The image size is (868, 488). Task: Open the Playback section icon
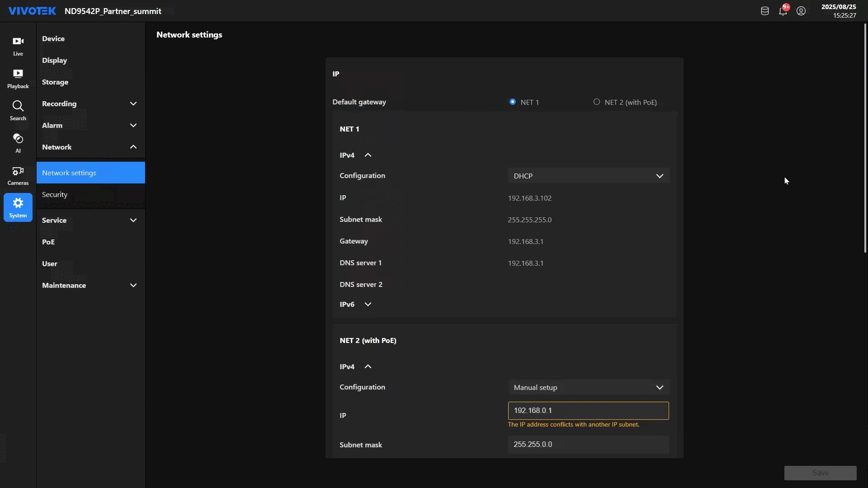tap(18, 79)
